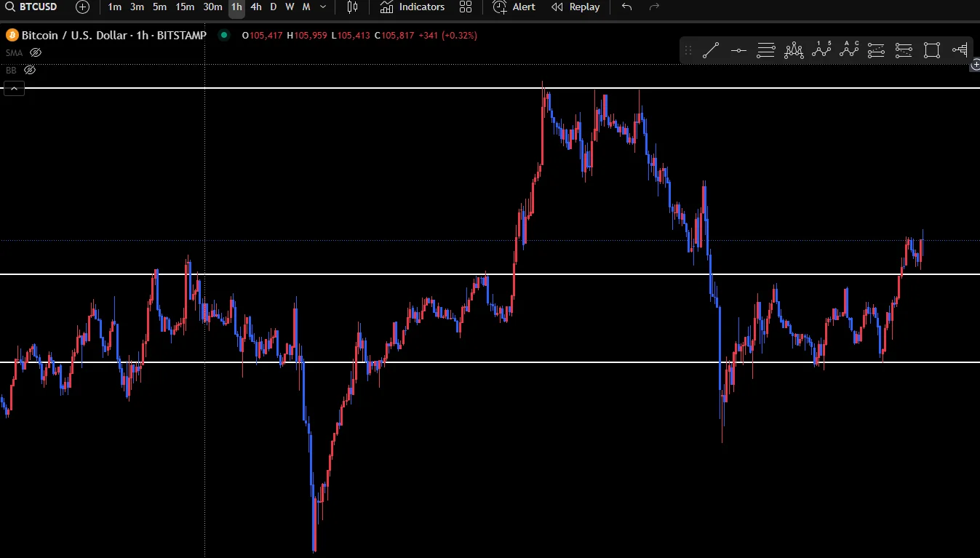Collapse the indicator legend
The image size is (980, 558).
click(14, 89)
